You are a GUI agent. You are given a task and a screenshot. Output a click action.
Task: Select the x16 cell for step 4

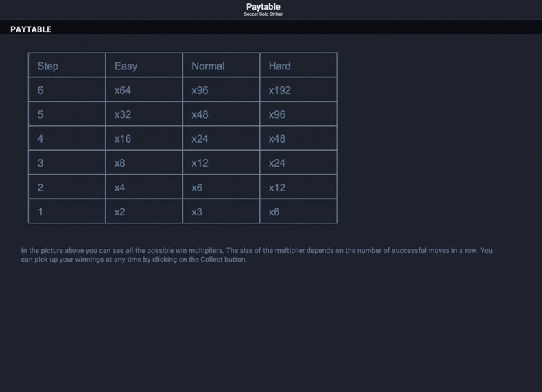coord(144,138)
